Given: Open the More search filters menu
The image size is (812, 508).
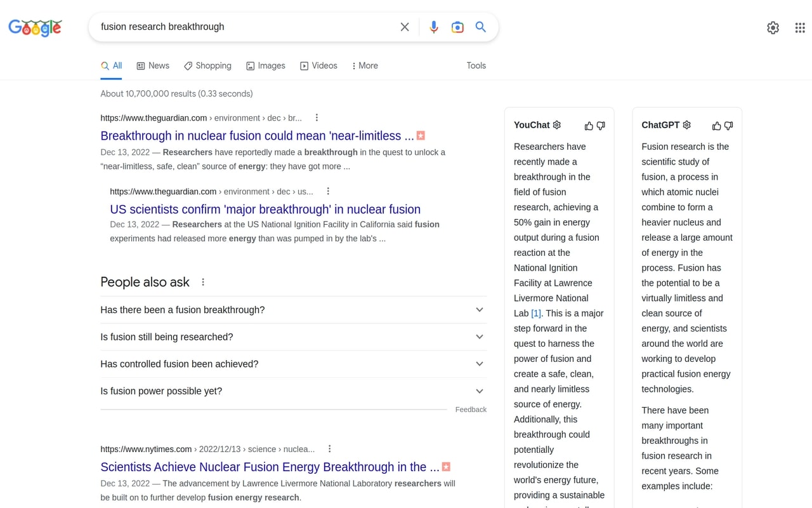Looking at the screenshot, I should tap(365, 65).
